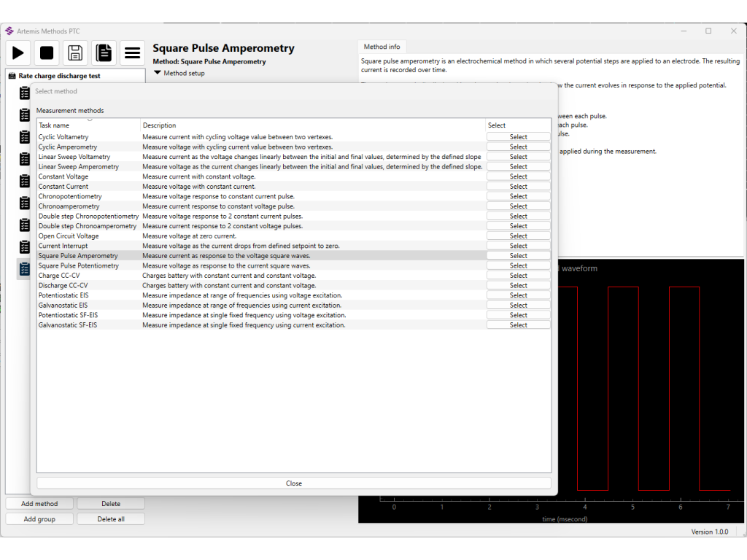
Task: Click the Delete all button
Action: (x=111, y=519)
